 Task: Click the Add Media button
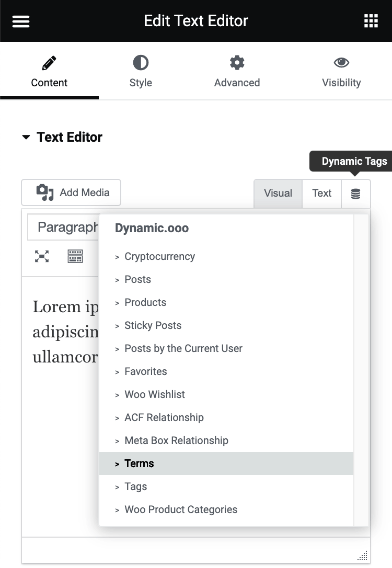coord(71,193)
